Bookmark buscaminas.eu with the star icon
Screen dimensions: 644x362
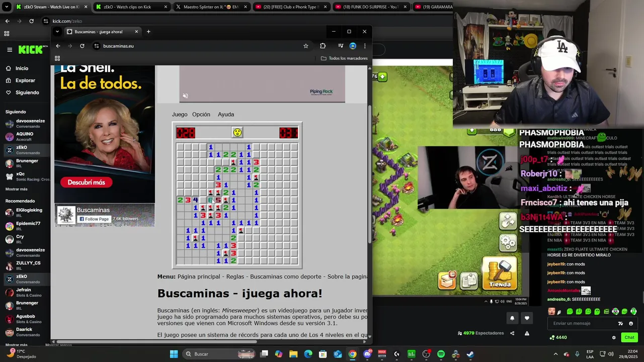305,46
